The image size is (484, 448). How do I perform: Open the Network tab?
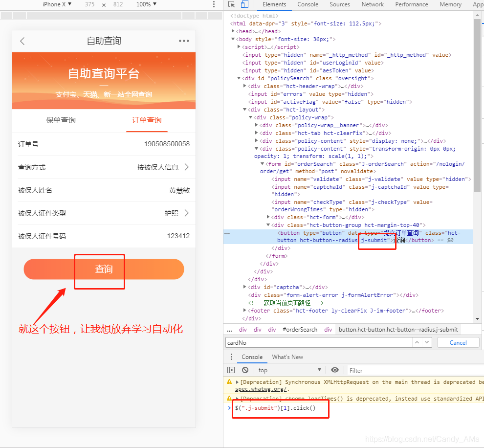coord(373,4)
